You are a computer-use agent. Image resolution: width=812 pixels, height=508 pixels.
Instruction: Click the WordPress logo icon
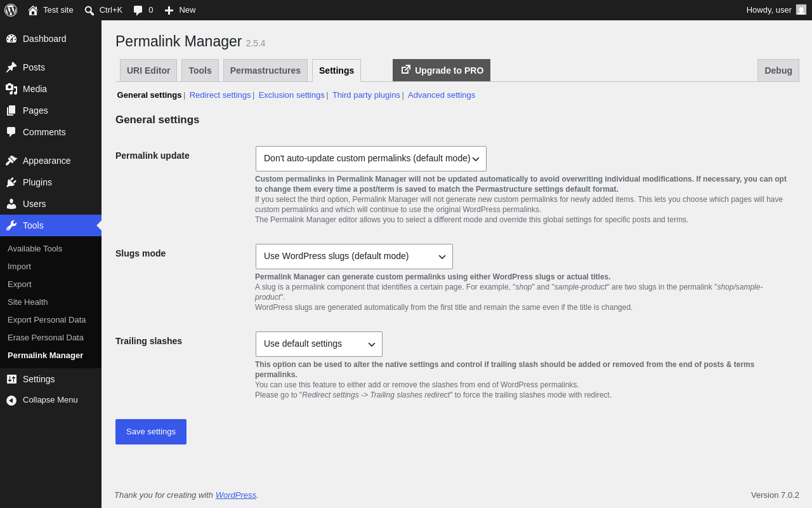11,10
